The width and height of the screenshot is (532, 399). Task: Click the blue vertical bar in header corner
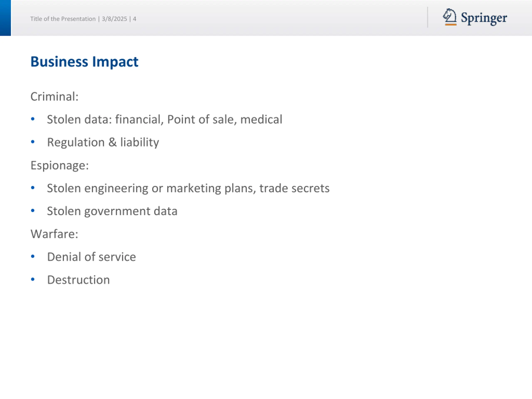tap(5, 18)
